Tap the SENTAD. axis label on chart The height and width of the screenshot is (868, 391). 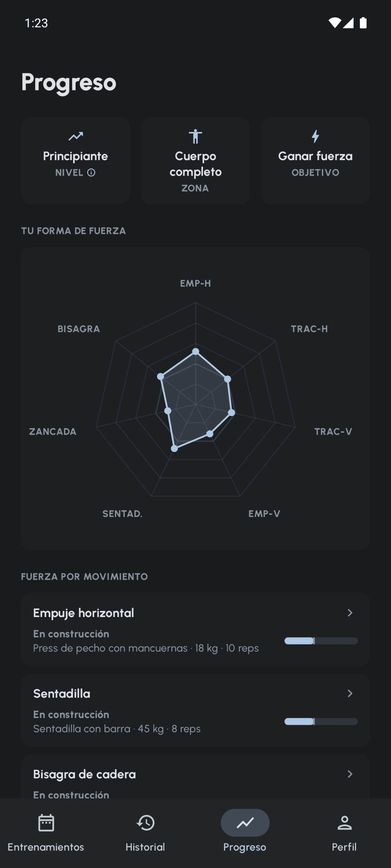122,514
